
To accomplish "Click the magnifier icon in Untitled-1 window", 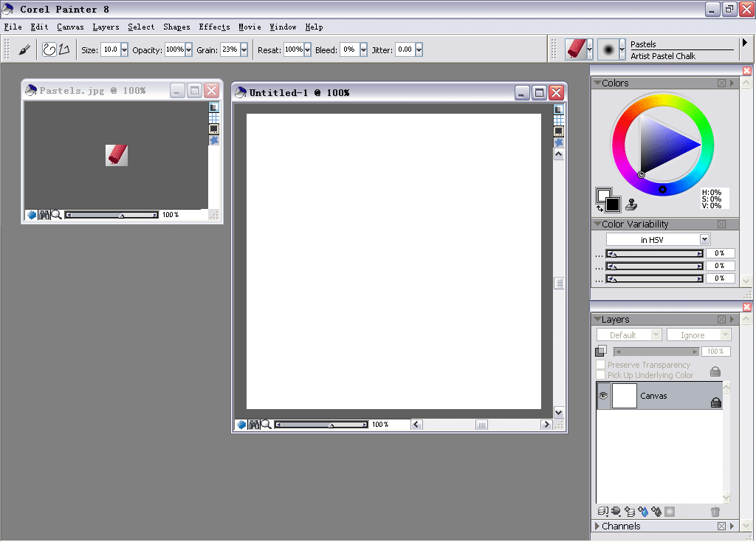I will 266,425.
